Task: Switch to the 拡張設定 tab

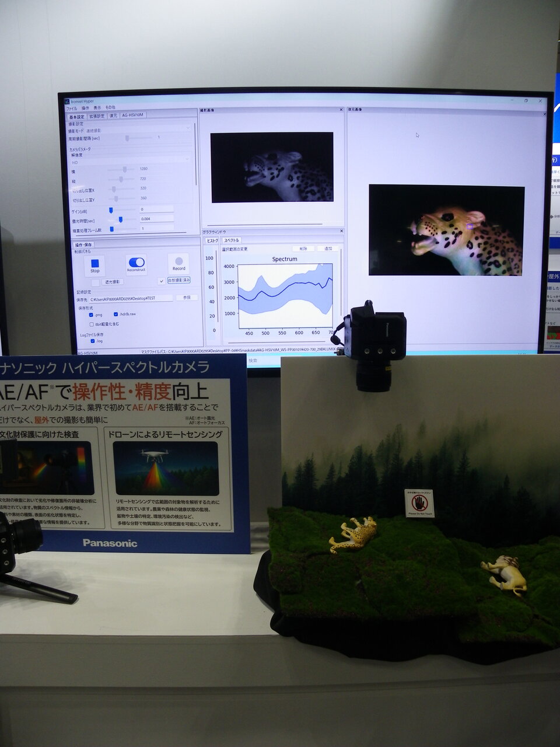Action: pyautogui.click(x=97, y=116)
